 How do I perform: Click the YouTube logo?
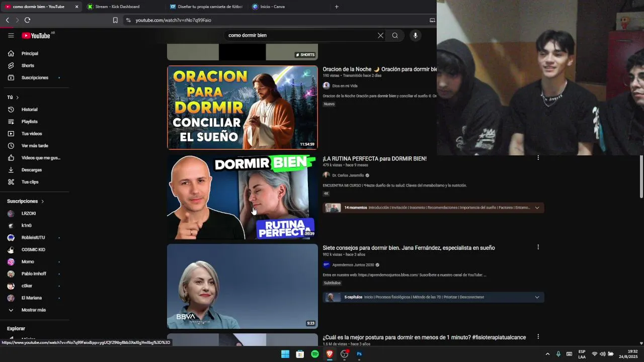pos(36,36)
